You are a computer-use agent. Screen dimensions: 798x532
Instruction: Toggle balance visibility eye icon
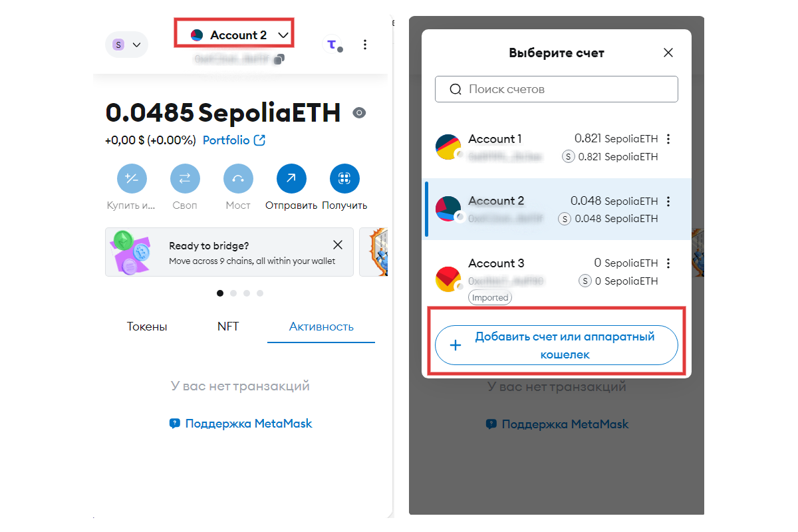pos(359,112)
